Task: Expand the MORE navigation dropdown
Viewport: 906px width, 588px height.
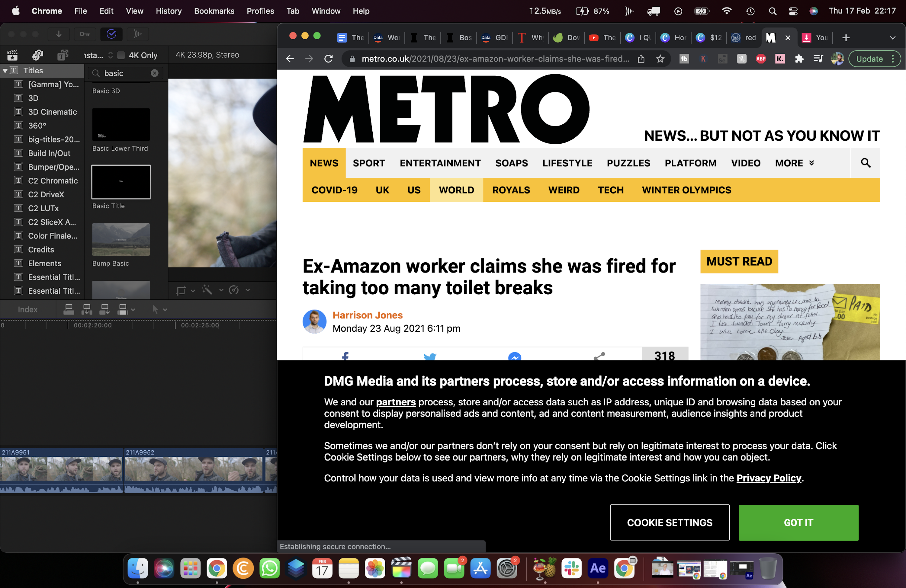Action: point(795,163)
